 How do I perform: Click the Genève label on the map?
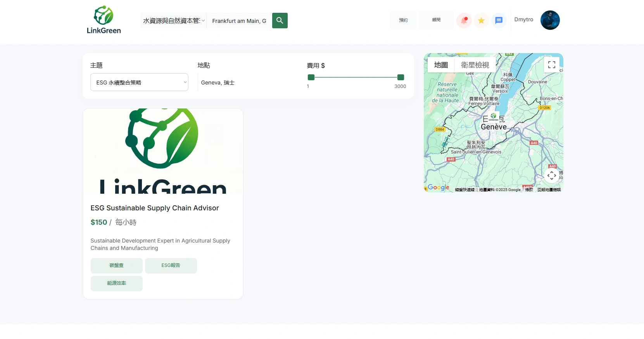pos(494,127)
